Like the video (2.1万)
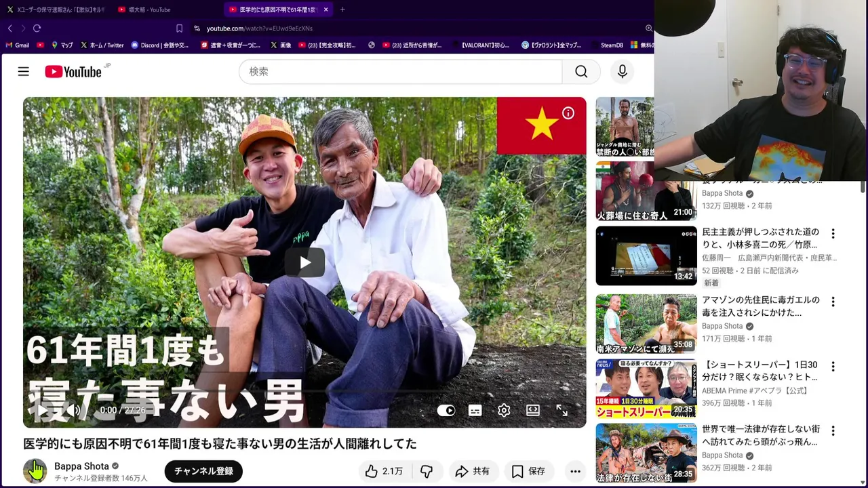 (384, 471)
